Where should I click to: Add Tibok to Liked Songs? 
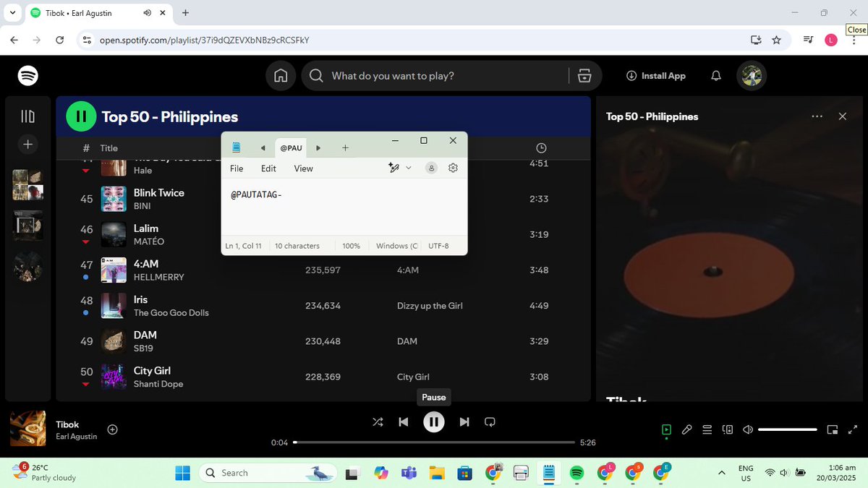pos(113,429)
